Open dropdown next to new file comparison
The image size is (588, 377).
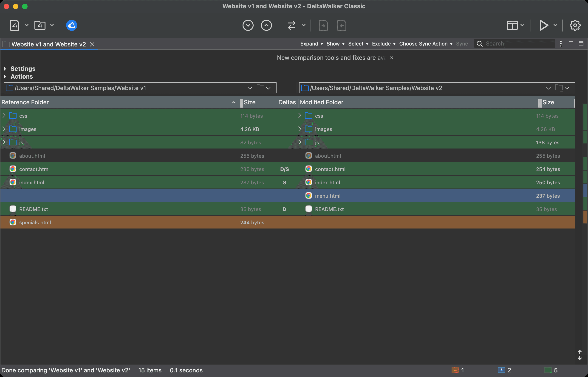click(x=27, y=25)
